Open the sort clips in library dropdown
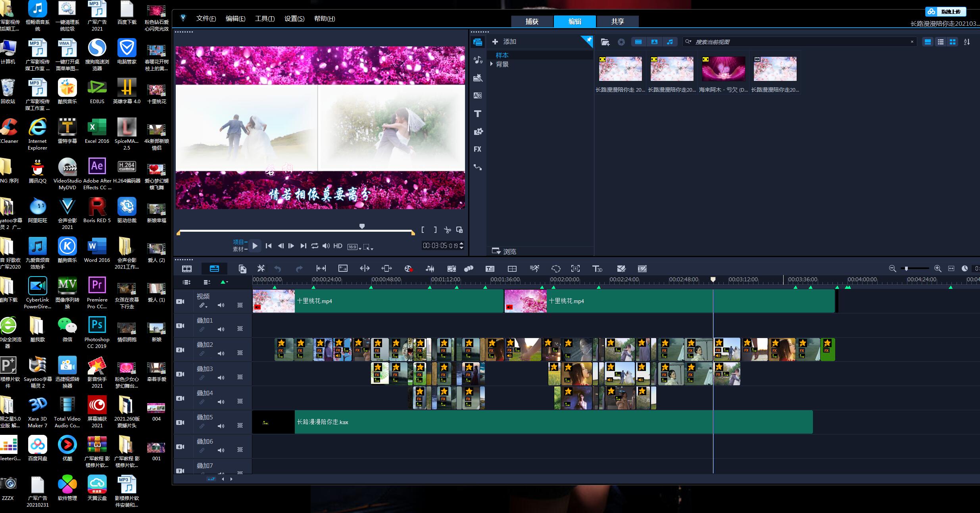The image size is (980, 513). click(967, 42)
